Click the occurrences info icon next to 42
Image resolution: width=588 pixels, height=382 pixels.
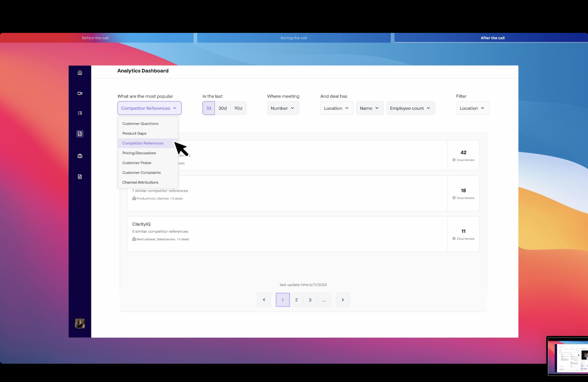pos(454,160)
